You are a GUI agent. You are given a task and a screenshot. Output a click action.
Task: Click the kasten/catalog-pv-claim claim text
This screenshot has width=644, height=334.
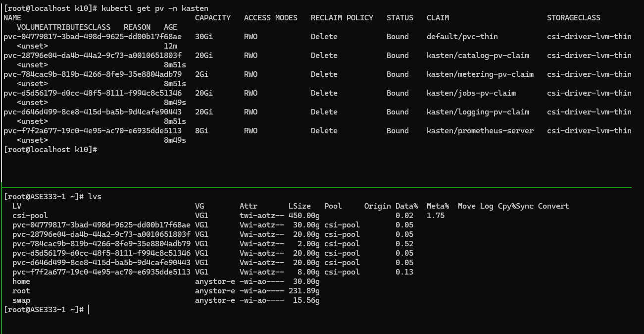point(478,56)
